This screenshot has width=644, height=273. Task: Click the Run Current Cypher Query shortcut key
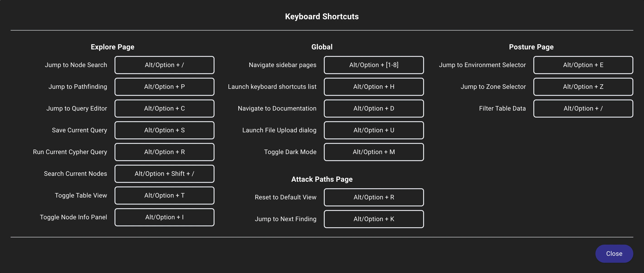164,152
